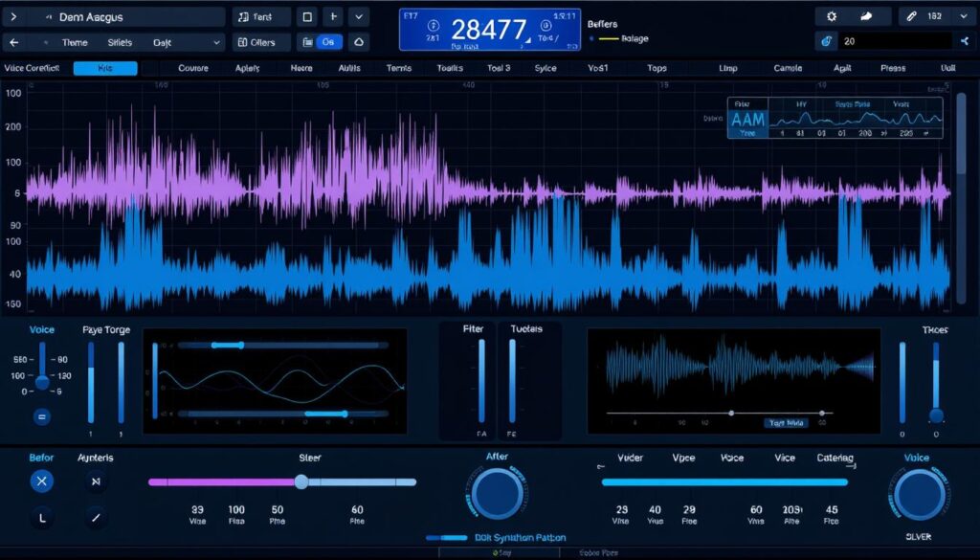Select the plus icon in the top toolbar
This screenshot has width=980, height=560.
332,16
